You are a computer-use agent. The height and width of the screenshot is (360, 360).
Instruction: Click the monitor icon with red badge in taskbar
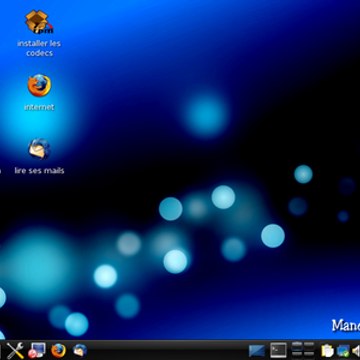coord(37,351)
